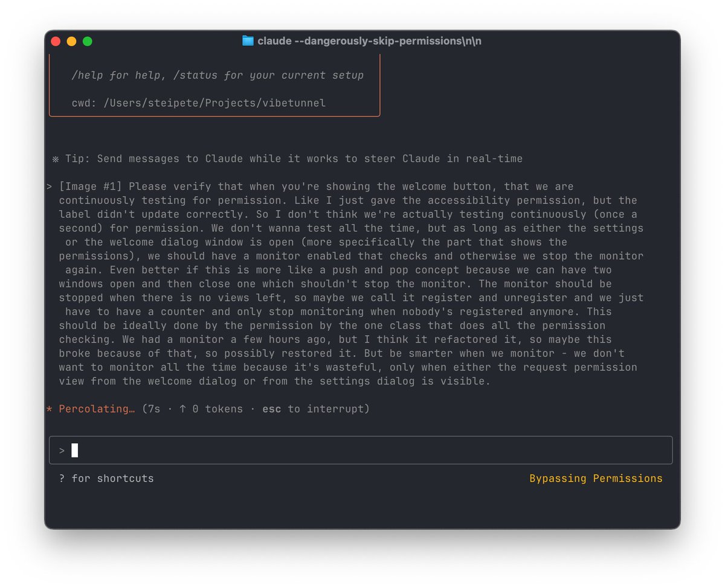The width and height of the screenshot is (725, 588).
Task: Click the red close window button
Action: [x=56, y=42]
